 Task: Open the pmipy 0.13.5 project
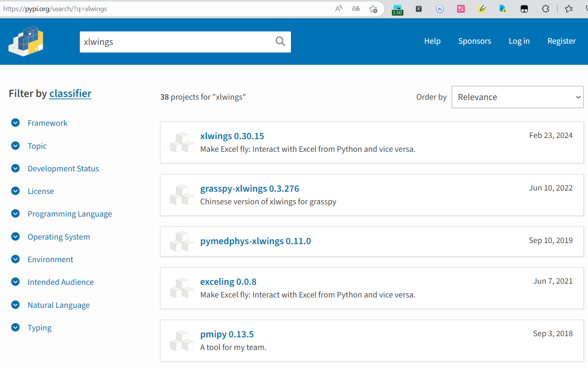pos(227,334)
